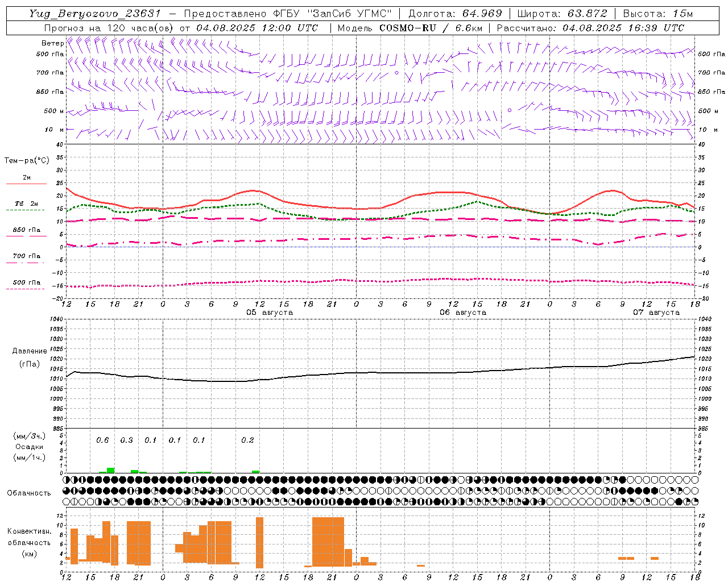Click the calm-wind circle in 500 м row
This screenshot has width=728, height=582.
tap(510, 110)
